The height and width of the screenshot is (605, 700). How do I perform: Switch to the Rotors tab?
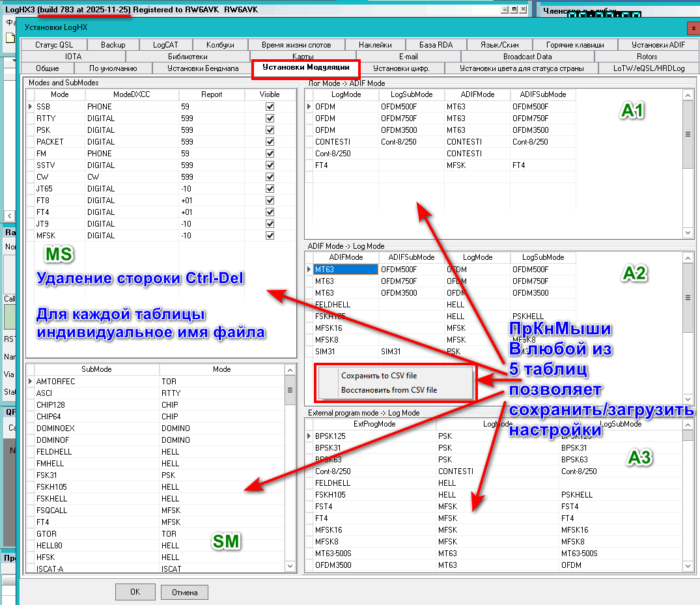click(647, 57)
